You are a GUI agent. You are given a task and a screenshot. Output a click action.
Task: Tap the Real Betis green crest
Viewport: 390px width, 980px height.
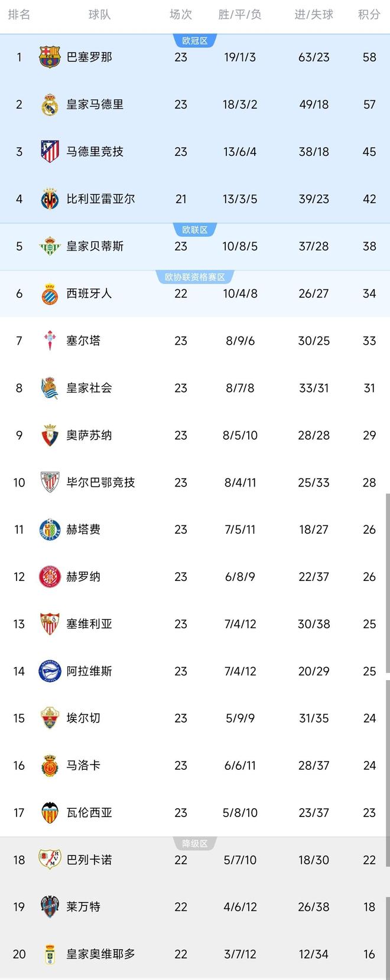(50, 246)
